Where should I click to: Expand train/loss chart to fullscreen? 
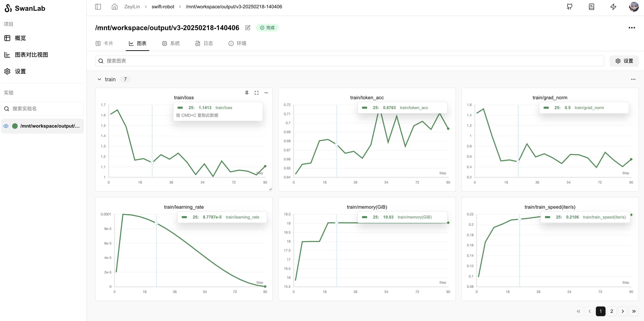256,93
